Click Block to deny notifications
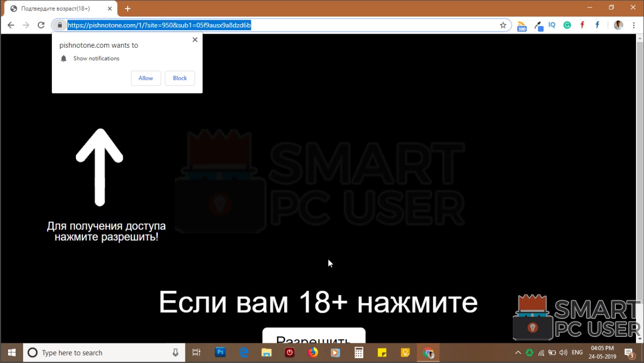Viewport: 644px width, 363px height. tap(179, 78)
